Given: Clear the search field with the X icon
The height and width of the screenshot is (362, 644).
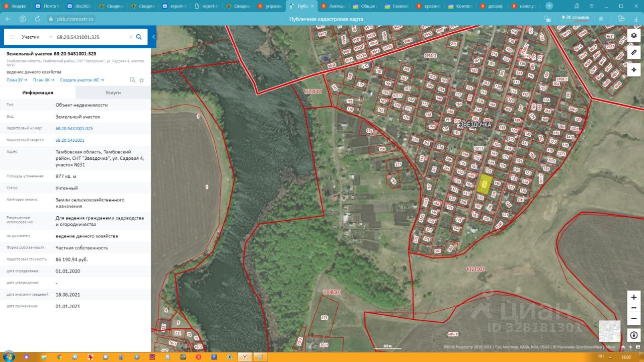Looking at the screenshot, I should tap(131, 37).
